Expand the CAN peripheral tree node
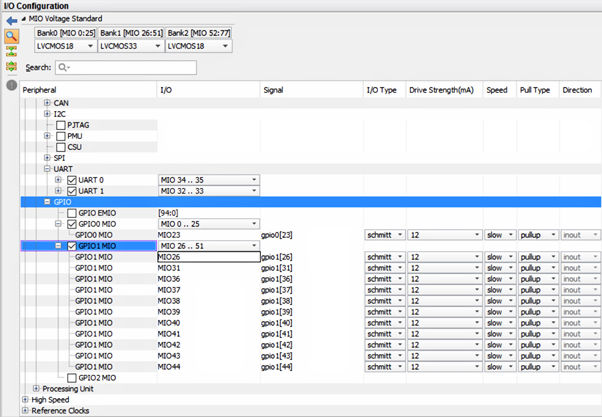The height and width of the screenshot is (417, 602). (47, 103)
